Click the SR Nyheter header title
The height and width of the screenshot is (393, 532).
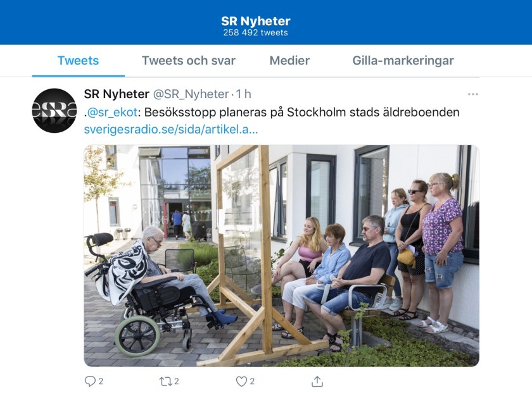[255, 21]
